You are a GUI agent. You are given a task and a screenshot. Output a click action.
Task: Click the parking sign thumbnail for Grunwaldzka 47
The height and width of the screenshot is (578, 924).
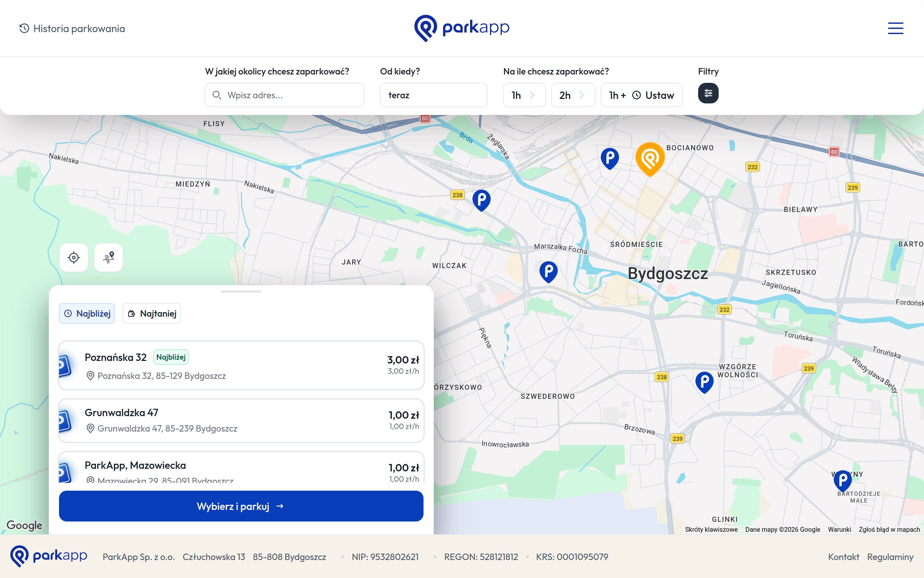point(65,421)
